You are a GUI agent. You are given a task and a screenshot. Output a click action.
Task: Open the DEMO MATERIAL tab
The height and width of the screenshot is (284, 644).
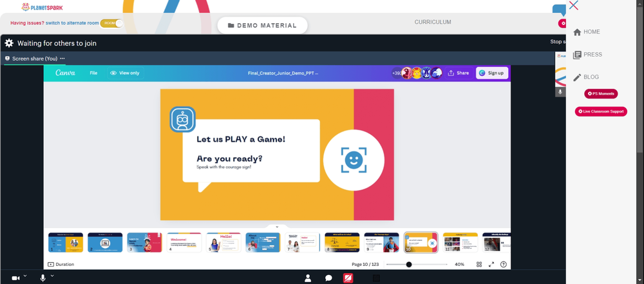[263, 26]
